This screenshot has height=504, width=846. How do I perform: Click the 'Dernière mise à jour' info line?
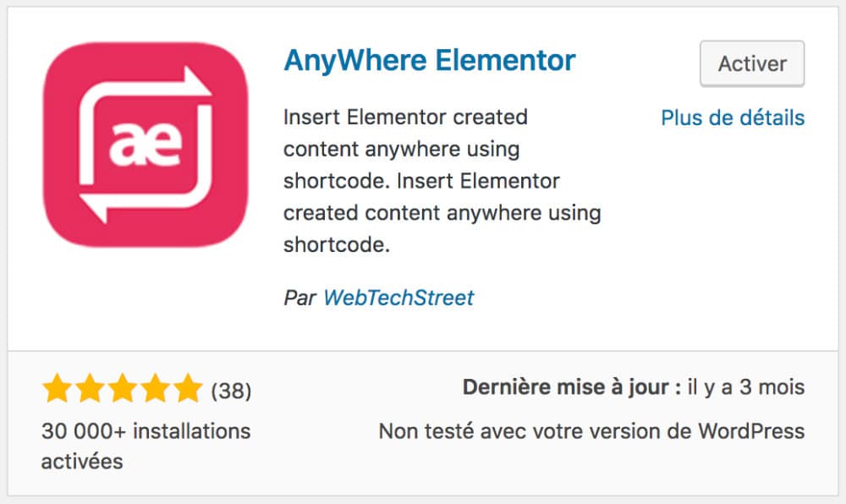pyautogui.click(x=633, y=386)
